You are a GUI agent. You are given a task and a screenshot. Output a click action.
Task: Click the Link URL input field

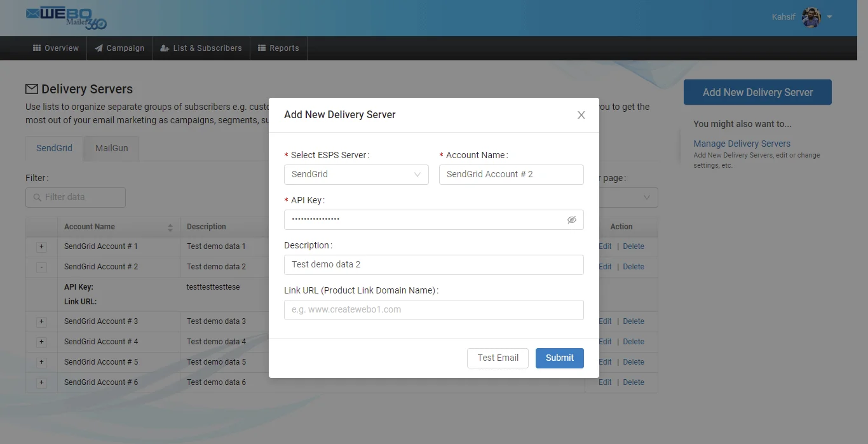point(433,310)
